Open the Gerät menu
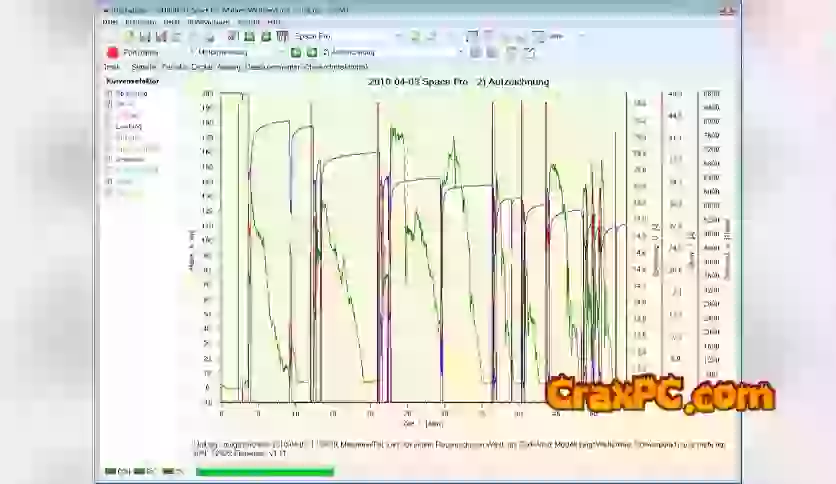The width and height of the screenshot is (836, 484). (171, 22)
